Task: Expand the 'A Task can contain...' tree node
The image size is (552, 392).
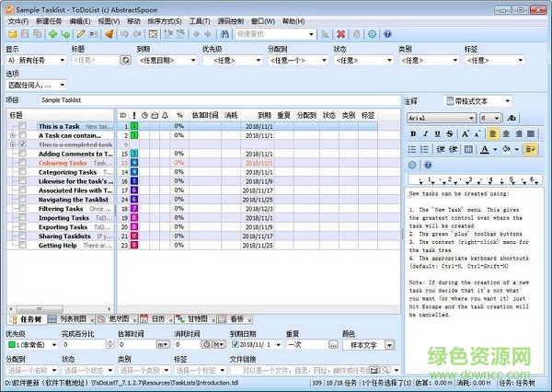Action: click(13, 135)
